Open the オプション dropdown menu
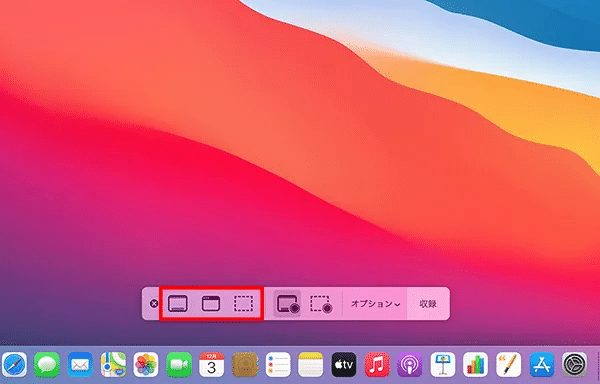This screenshot has height=384, width=600. pyautogui.click(x=375, y=304)
